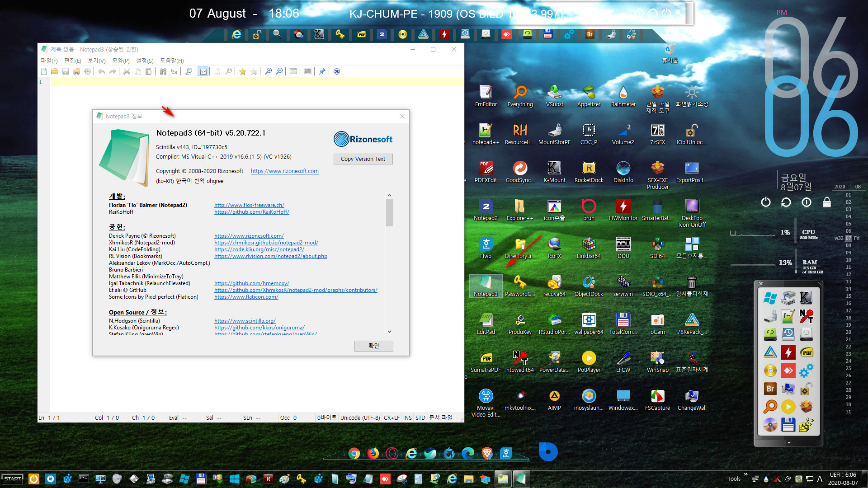The image size is (868, 488).
Task: Open the 보기(V) menu
Action: pyautogui.click(x=96, y=61)
